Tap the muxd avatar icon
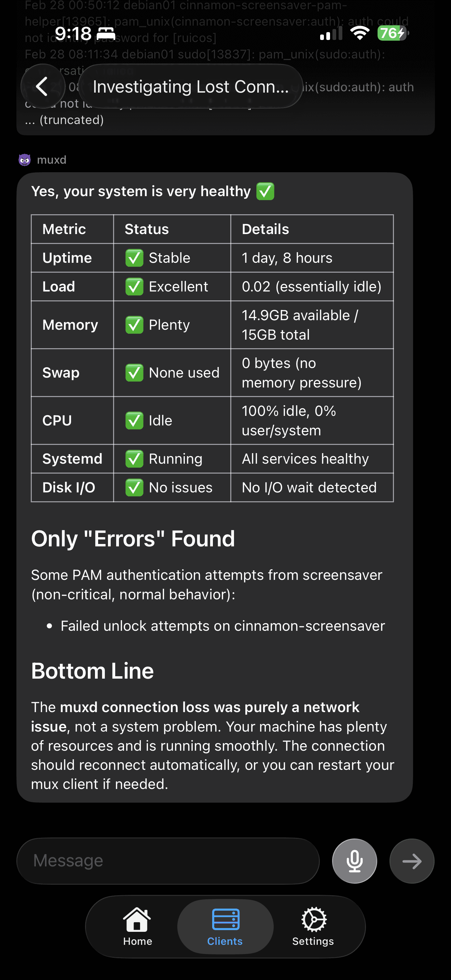The width and height of the screenshot is (451, 980). (25, 160)
